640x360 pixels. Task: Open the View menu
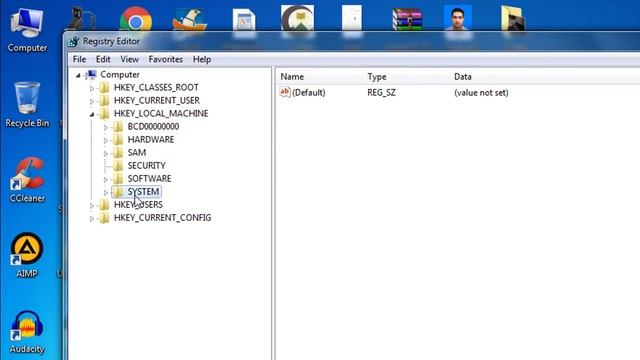pos(129,59)
